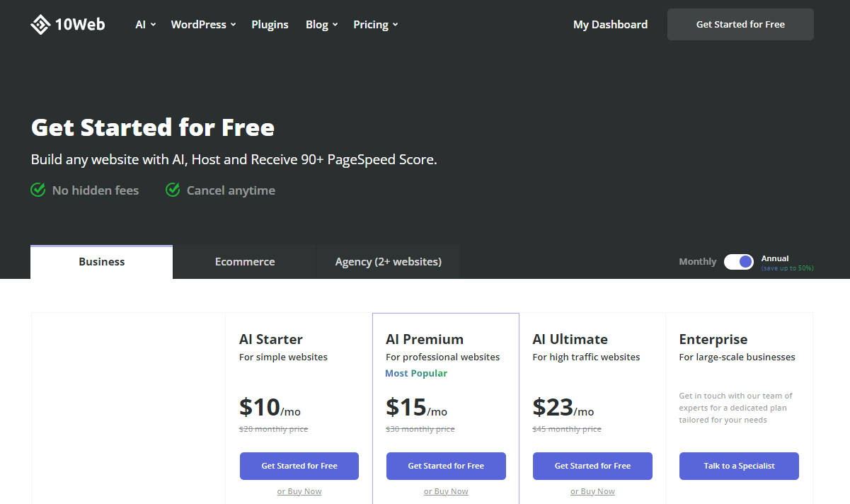Image resolution: width=850 pixels, height=504 pixels.
Task: Open the Plugins menu item
Action: (270, 25)
